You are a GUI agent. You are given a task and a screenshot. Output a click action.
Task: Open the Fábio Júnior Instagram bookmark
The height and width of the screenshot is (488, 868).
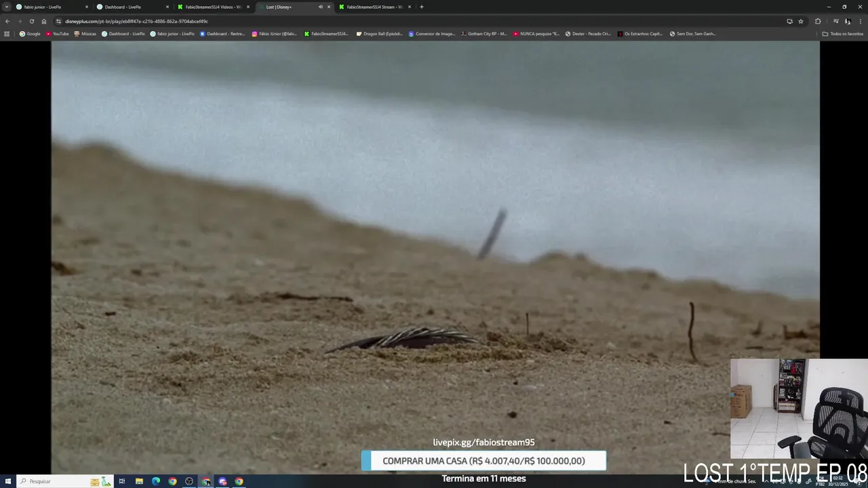[x=275, y=34]
